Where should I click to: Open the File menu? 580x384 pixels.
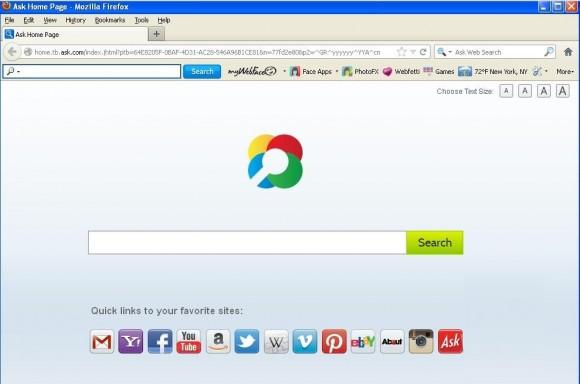9,20
